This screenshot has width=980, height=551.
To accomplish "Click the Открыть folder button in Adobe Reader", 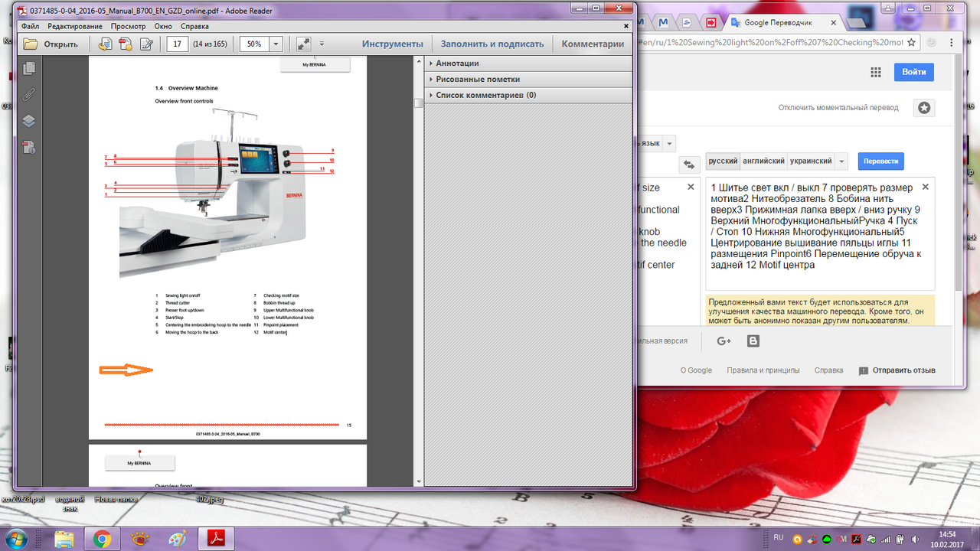I will pos(51,44).
